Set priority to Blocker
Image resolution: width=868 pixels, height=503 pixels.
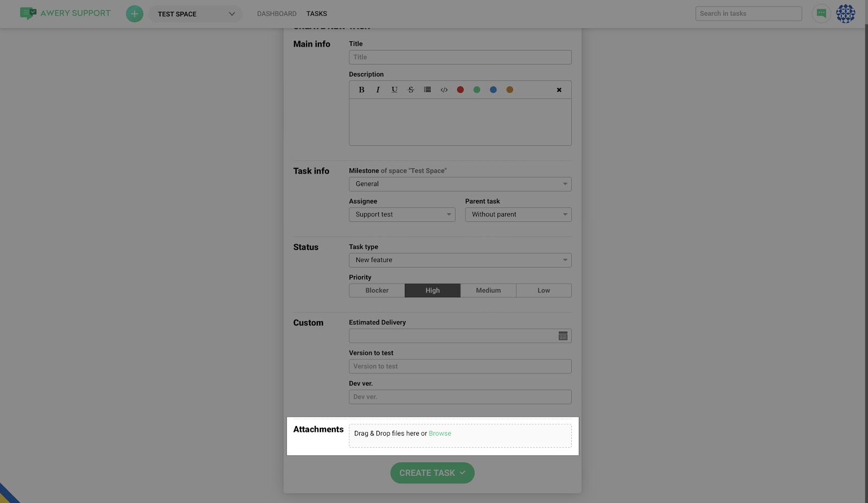click(377, 291)
